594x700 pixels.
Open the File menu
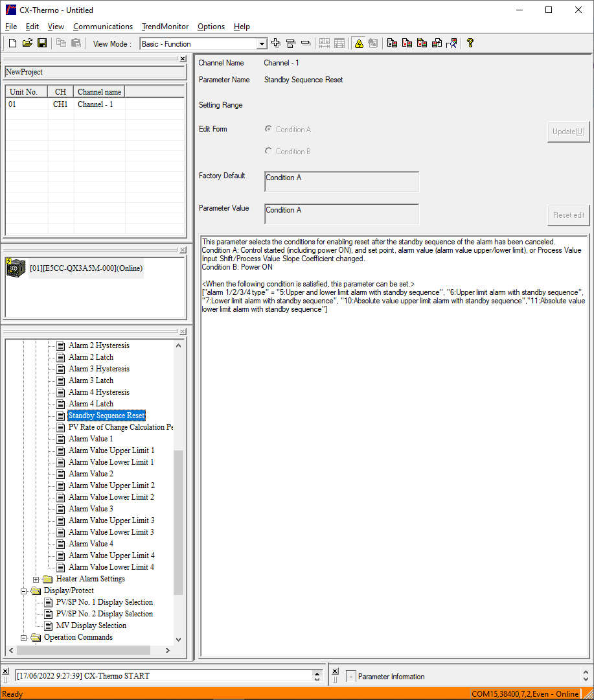point(11,27)
